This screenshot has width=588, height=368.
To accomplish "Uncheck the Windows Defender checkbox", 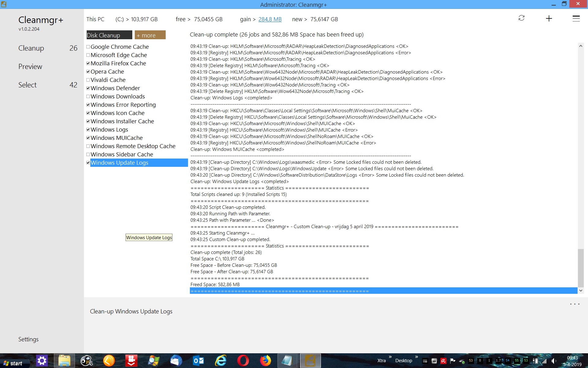I will coord(88,88).
